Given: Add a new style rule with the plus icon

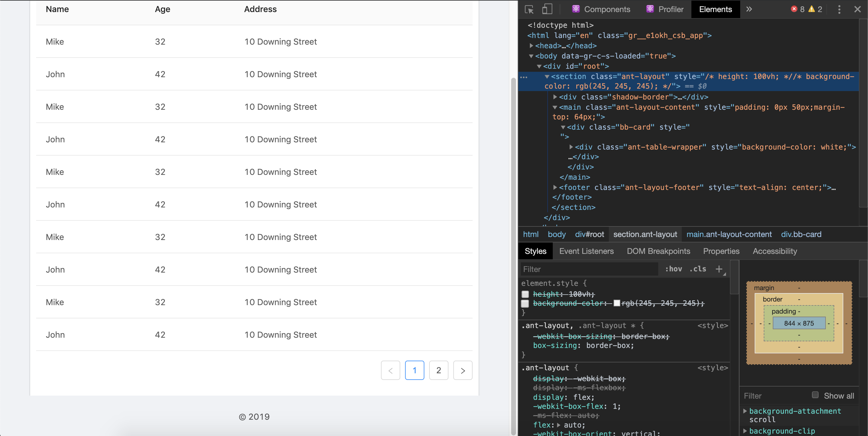Looking at the screenshot, I should coord(719,269).
